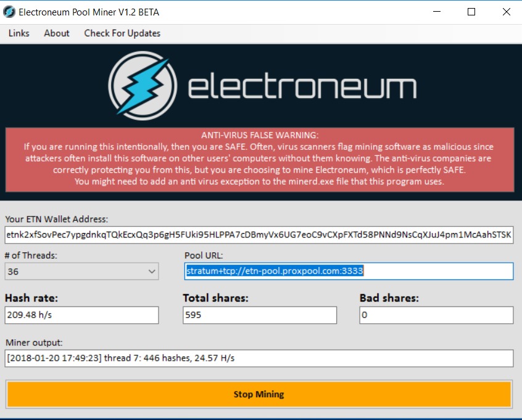
Task: Click the 'Your ETN Wallet Address:' label
Action: click(x=57, y=220)
